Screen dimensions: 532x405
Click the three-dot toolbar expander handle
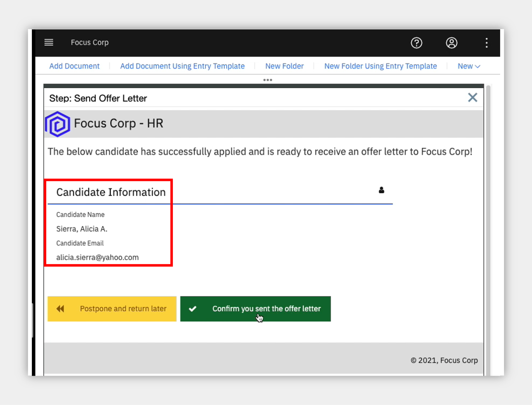pyautogui.click(x=267, y=80)
